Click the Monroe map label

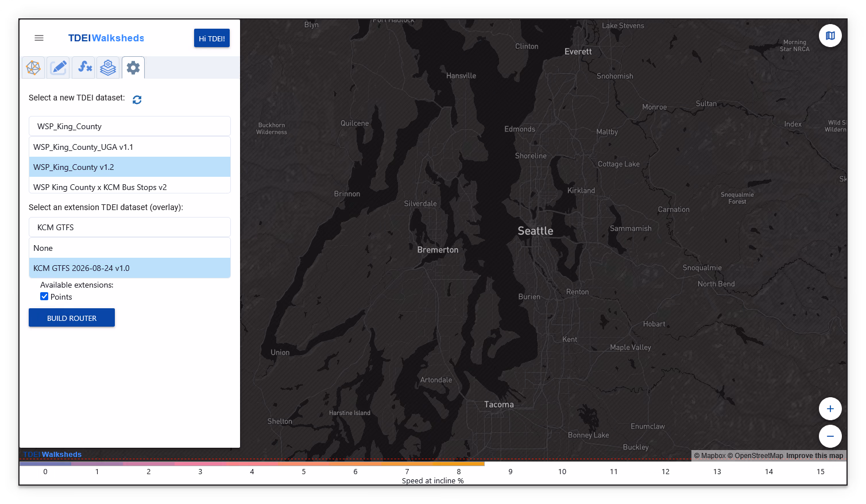click(x=654, y=107)
